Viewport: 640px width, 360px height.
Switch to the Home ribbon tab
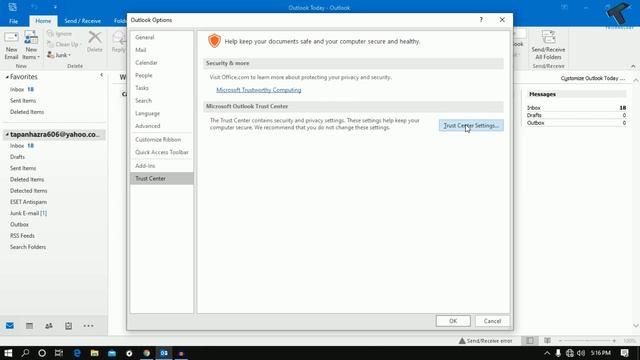click(43, 21)
